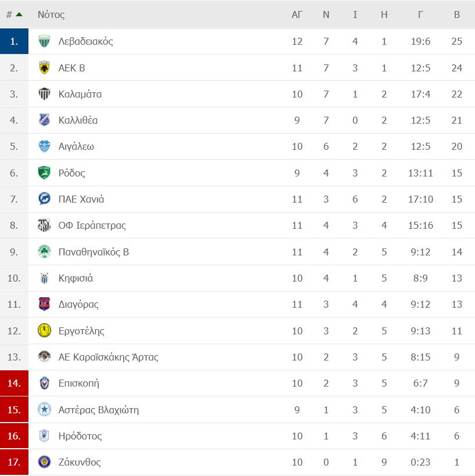This screenshot has height=476, width=475.
Task: Click the blue rank 1 position badge
Action: [15, 41]
